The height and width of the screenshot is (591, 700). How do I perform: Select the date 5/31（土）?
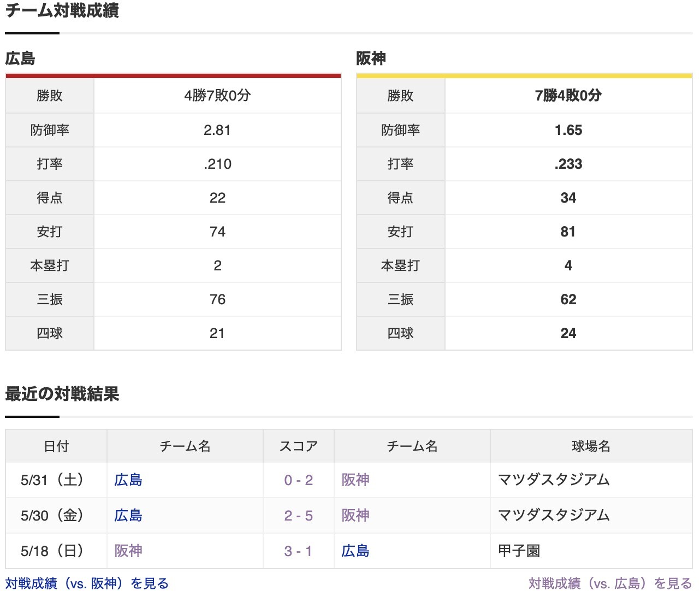pyautogui.click(x=52, y=480)
